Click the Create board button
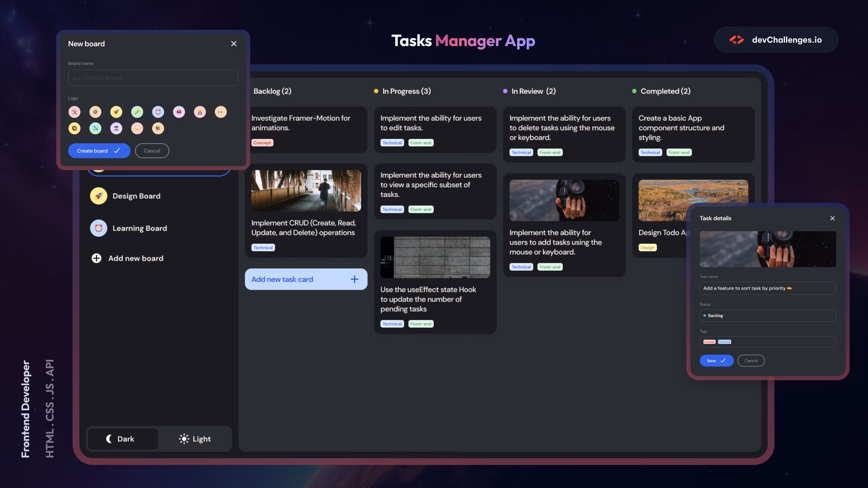868x488 pixels. coord(99,151)
